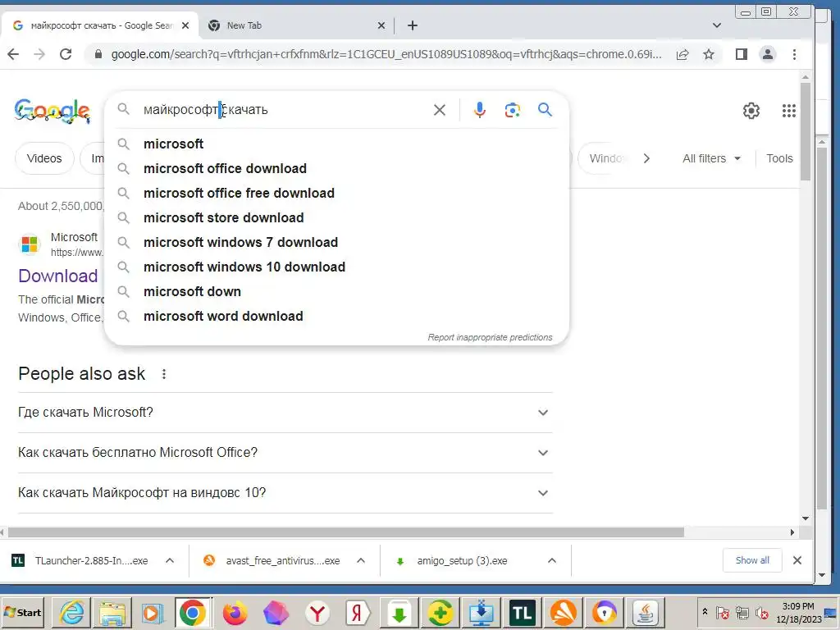Image resolution: width=840 pixels, height=630 pixels.
Task: Open Google quick settings gear
Action: 751,111
